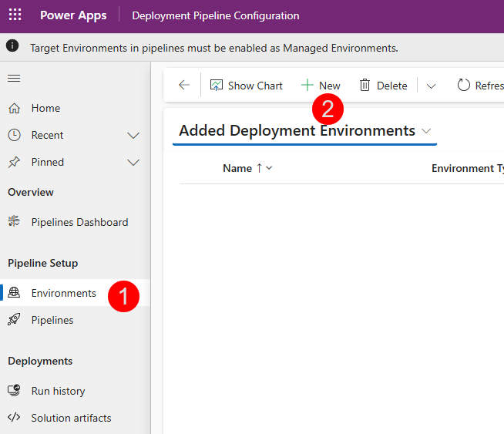Click the info icon in notification banner
The height and width of the screenshot is (434, 504).
click(12, 46)
